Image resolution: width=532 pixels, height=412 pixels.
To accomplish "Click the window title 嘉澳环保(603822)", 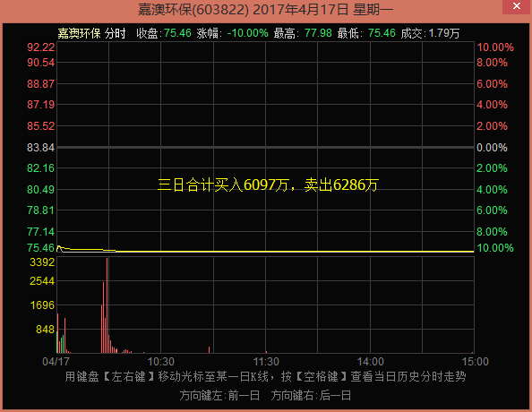I will [x=193, y=9].
